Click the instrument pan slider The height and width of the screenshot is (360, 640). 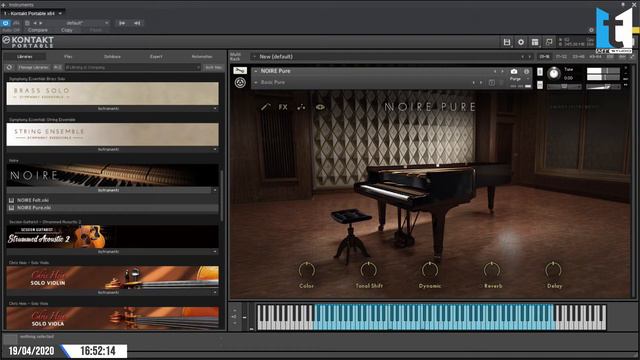tap(564, 87)
